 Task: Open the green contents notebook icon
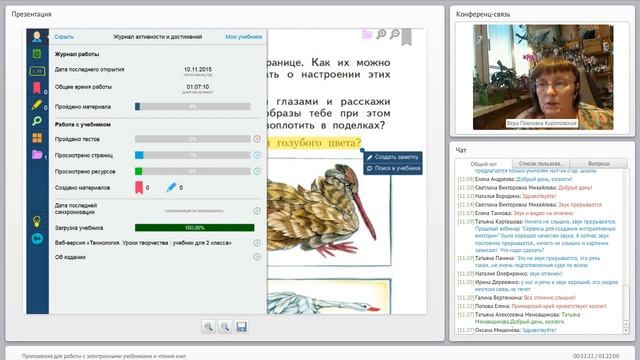coord(37,53)
